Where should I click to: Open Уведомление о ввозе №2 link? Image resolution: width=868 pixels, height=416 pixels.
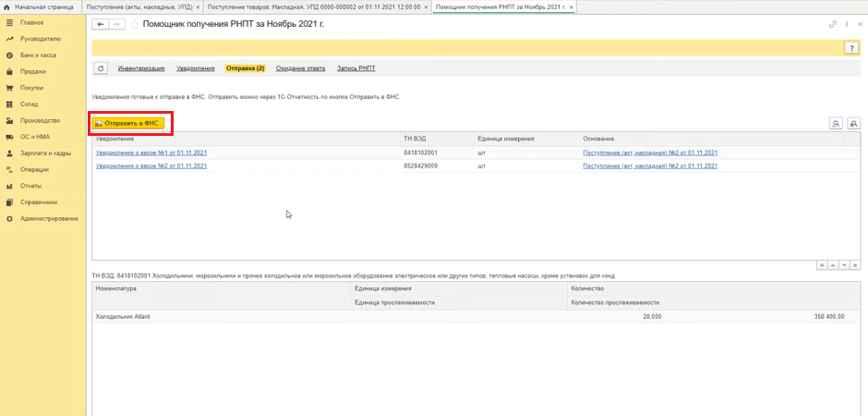point(151,166)
